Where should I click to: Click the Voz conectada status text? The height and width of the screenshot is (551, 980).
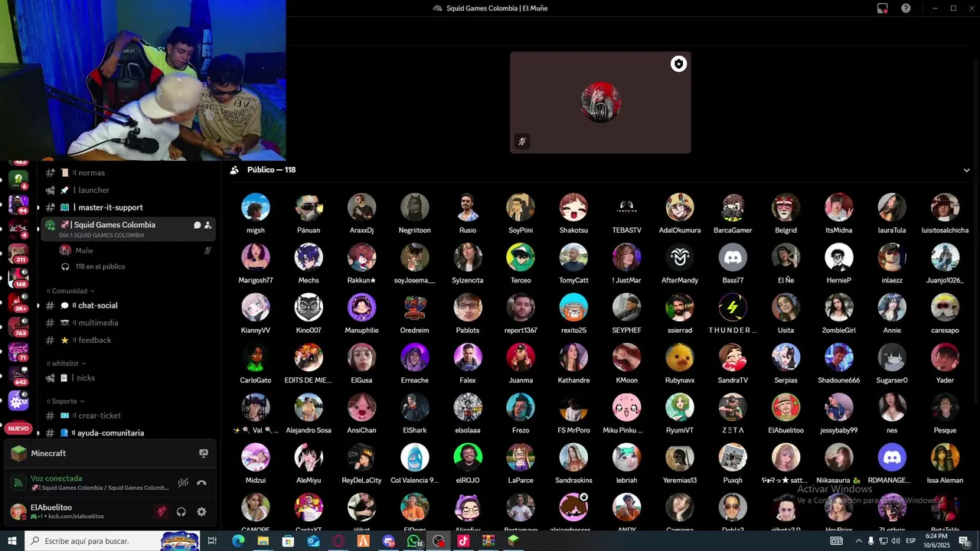tap(56, 478)
